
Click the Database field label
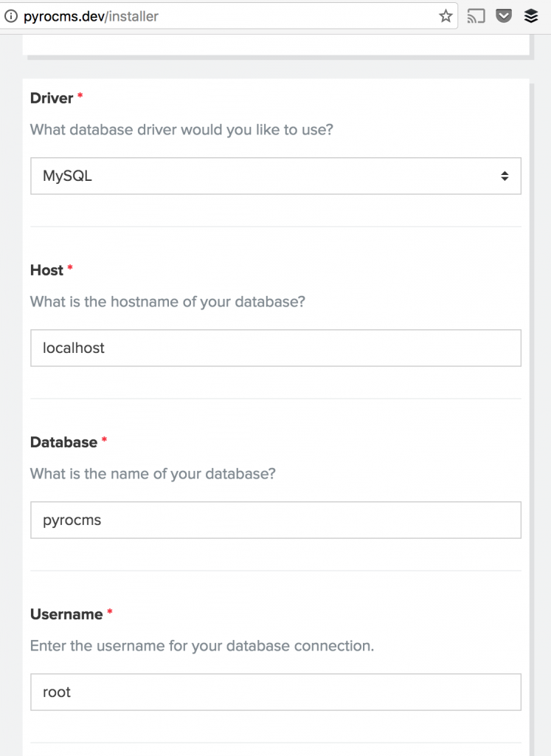(63, 442)
